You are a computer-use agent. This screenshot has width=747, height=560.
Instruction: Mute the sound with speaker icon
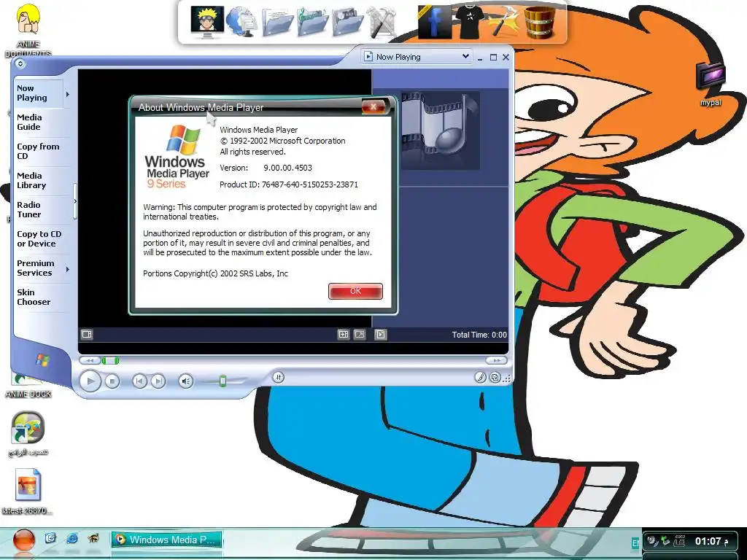click(186, 381)
